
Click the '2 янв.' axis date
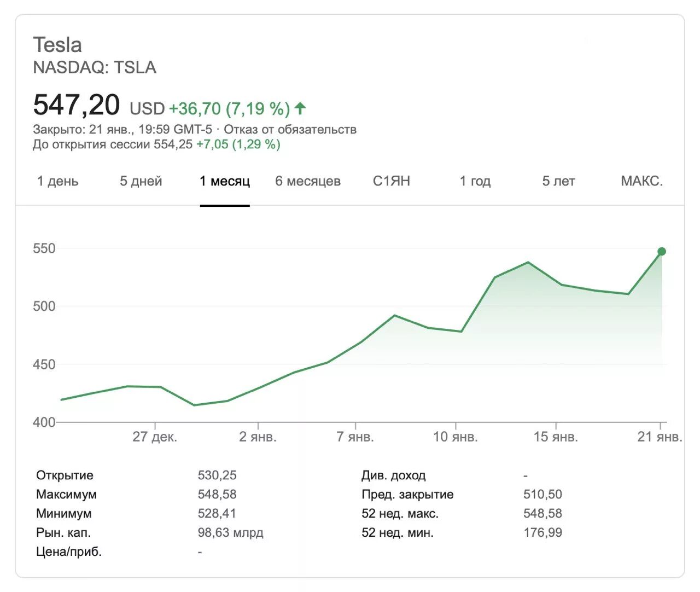pyautogui.click(x=258, y=437)
